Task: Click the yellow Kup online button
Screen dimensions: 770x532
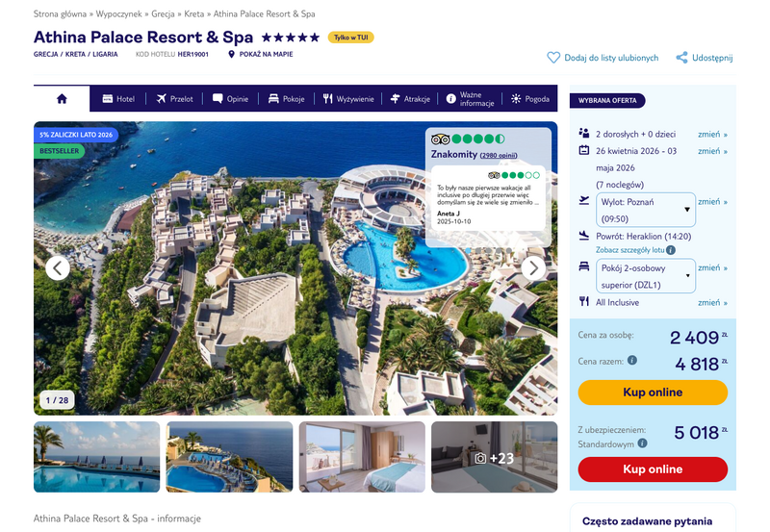Action: click(653, 393)
